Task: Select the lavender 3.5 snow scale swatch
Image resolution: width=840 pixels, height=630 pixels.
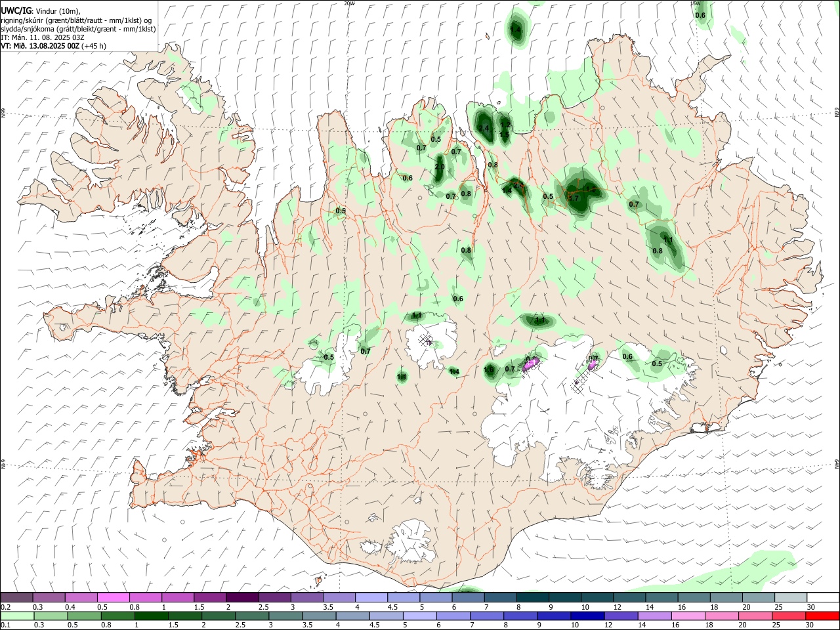Action: (x=339, y=597)
